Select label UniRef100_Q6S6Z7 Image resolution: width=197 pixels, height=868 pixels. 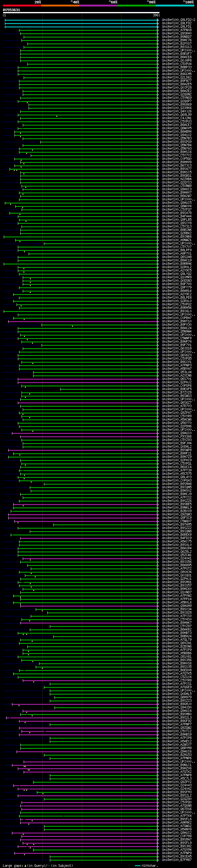177,403
